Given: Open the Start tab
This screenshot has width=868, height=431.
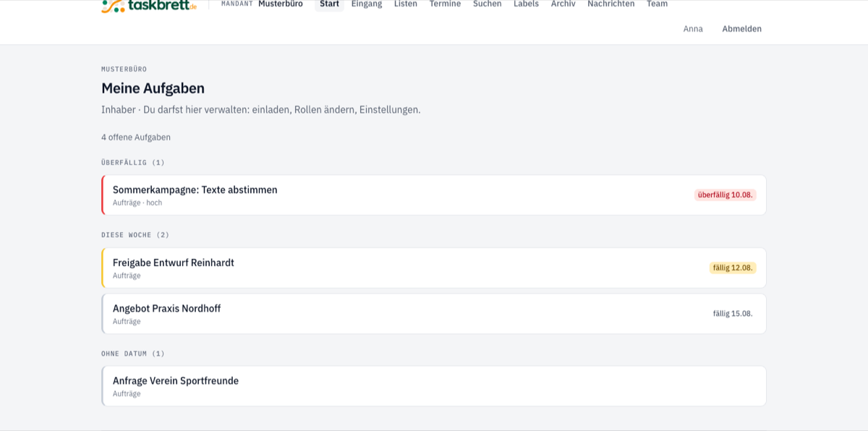Looking at the screenshot, I should [329, 4].
